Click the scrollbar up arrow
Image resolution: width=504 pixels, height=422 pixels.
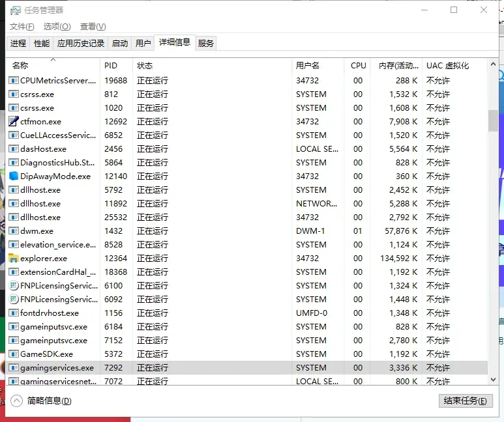[x=493, y=64]
